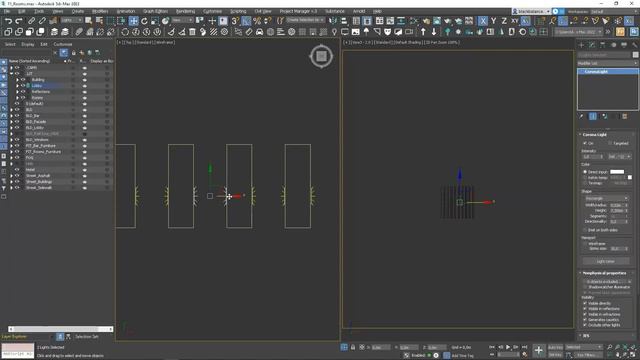Open the Modifier List dropdown
The width and height of the screenshot is (640, 360).
[x=608, y=63]
